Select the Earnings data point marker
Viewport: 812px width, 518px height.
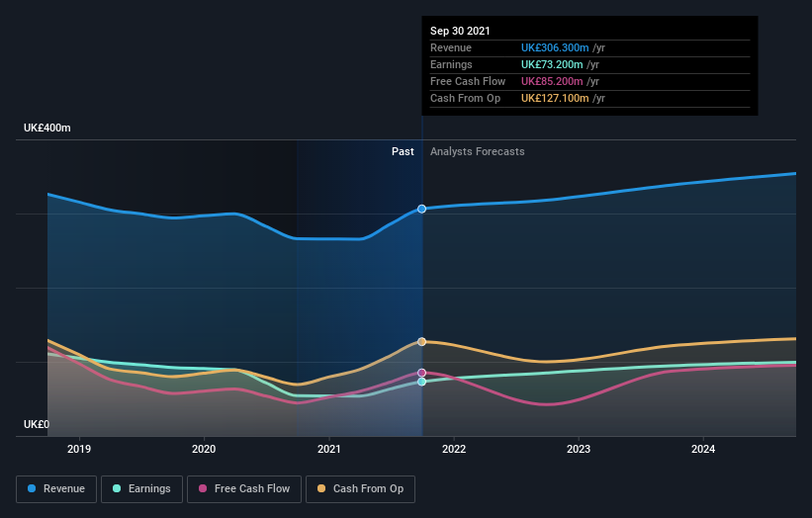pyautogui.click(x=421, y=382)
